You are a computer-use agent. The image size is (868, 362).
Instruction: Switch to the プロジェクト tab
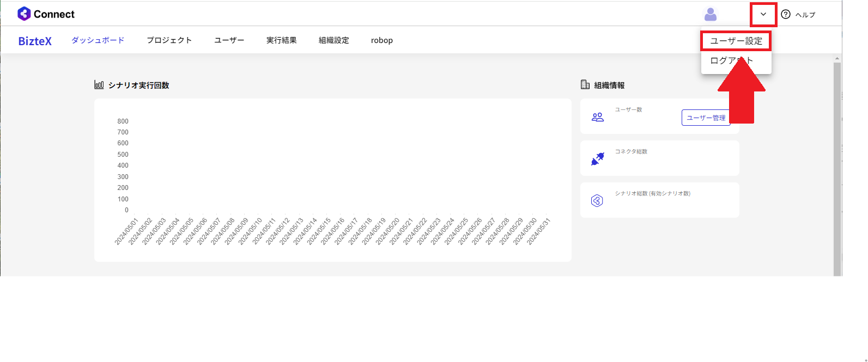click(x=169, y=40)
